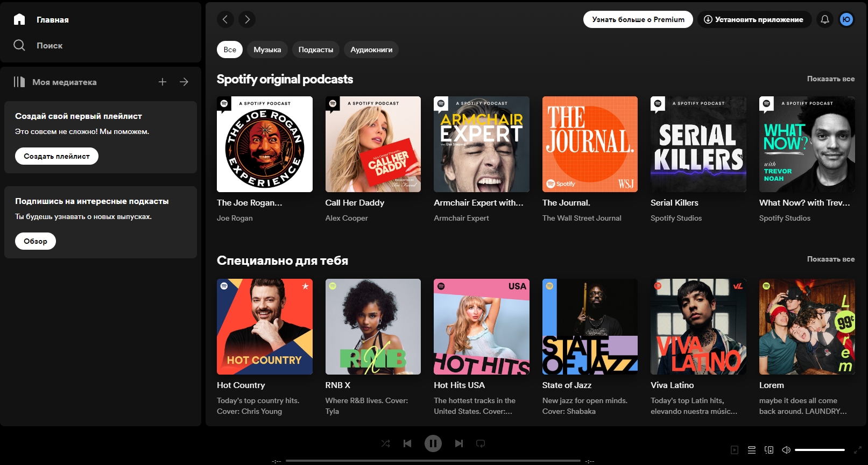The height and width of the screenshot is (465, 868).
Task: Click the 'Call Her Daddy' title text
Action: click(355, 203)
